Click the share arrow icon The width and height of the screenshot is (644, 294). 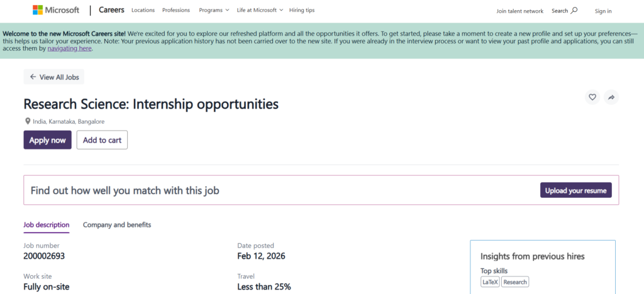(611, 97)
